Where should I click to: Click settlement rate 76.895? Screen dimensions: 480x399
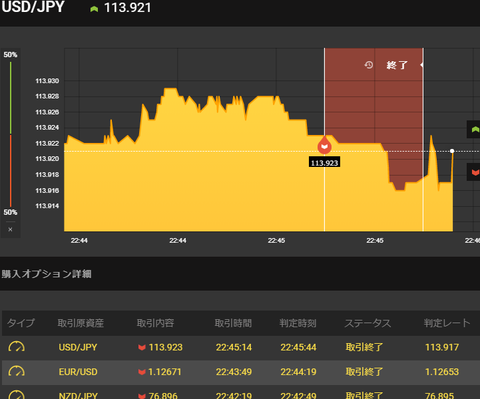439,396
